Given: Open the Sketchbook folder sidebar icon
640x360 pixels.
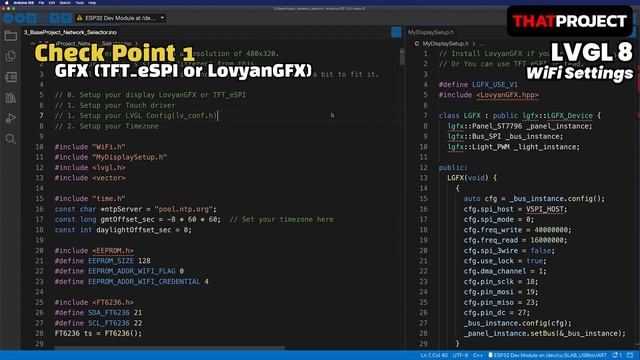Looking at the screenshot, I should [x=11, y=36].
